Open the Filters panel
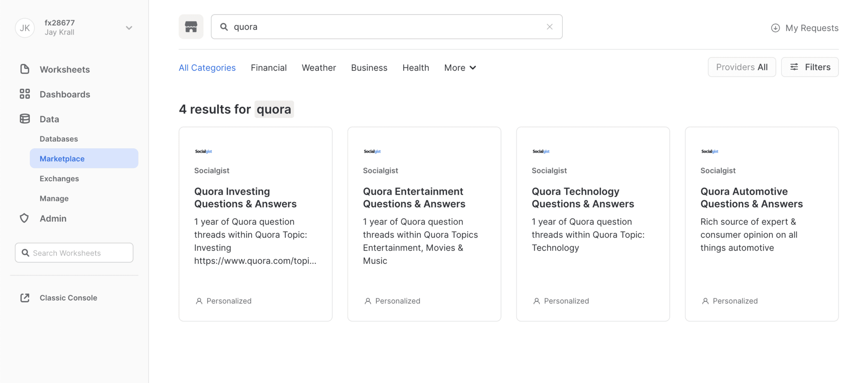 click(810, 67)
